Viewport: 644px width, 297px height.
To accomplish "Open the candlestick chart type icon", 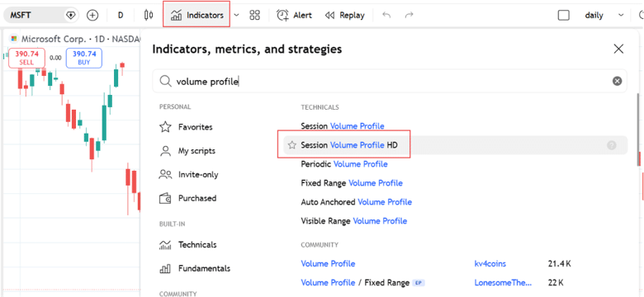I will coord(149,16).
